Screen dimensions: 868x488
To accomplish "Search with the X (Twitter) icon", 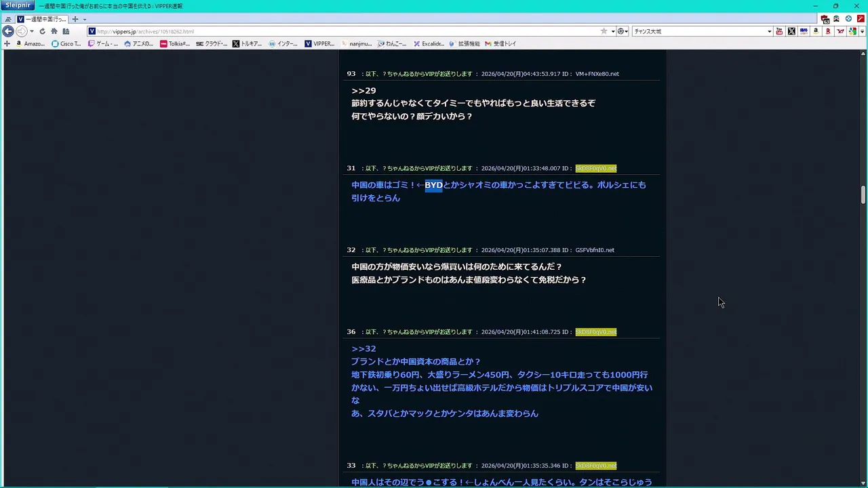I will pos(791,31).
